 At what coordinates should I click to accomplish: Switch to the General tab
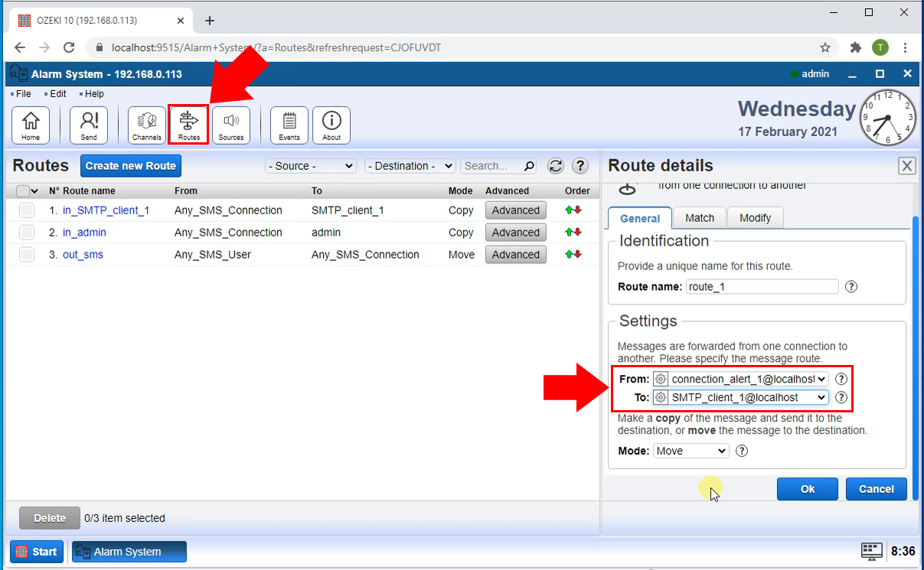640,218
